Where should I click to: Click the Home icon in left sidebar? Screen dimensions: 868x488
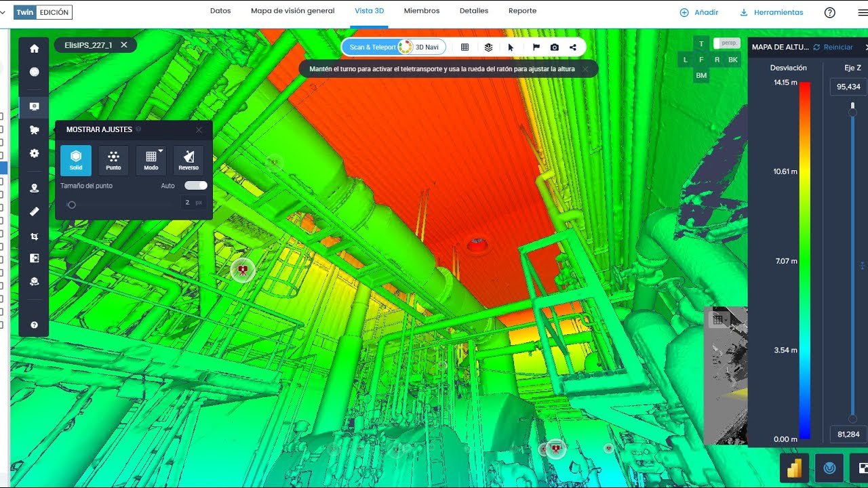tap(34, 49)
